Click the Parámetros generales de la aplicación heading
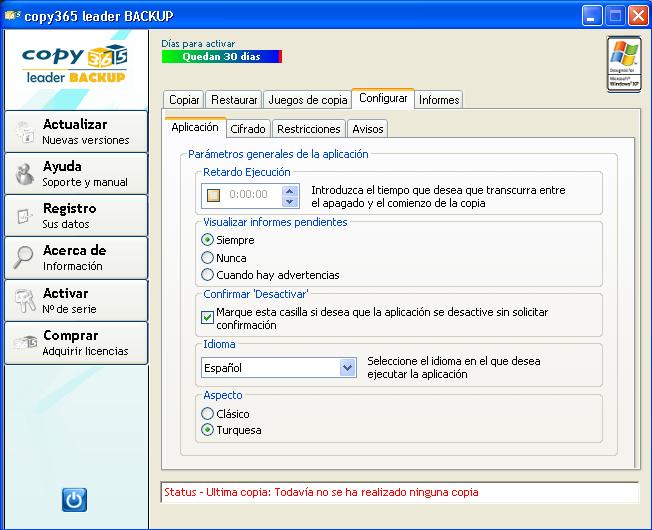Viewport: 652px width, 530px height. click(278, 154)
